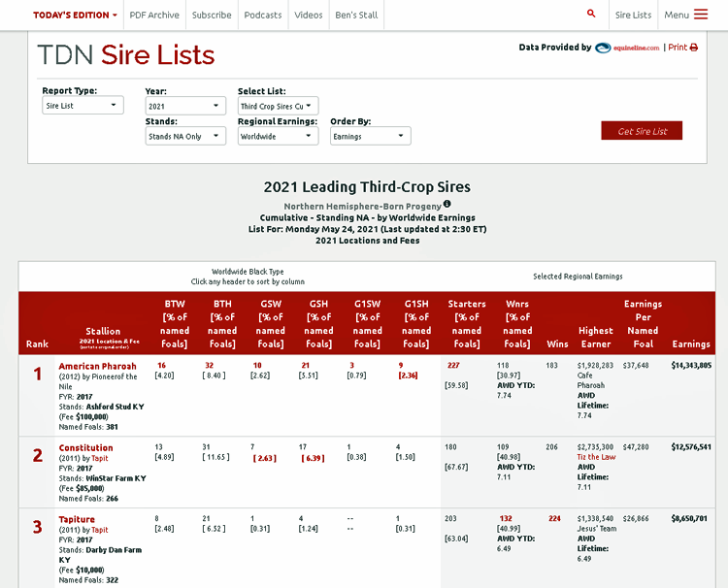Open Ben's Stall in the navigation
This screenshot has height=588, width=728.
click(356, 16)
